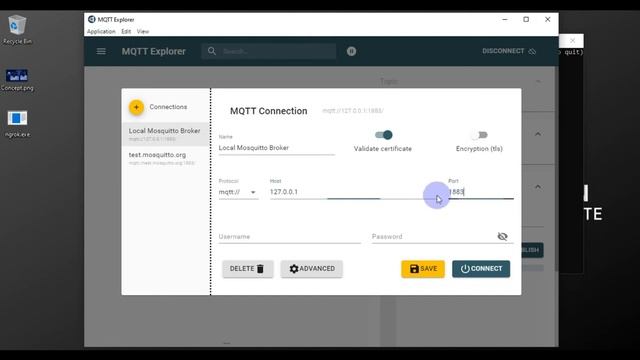Click the Name input field
Screen dimensions: 640x360
tap(276, 148)
